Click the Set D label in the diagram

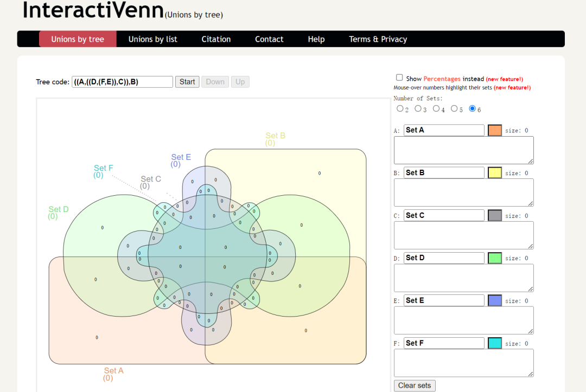(59, 209)
